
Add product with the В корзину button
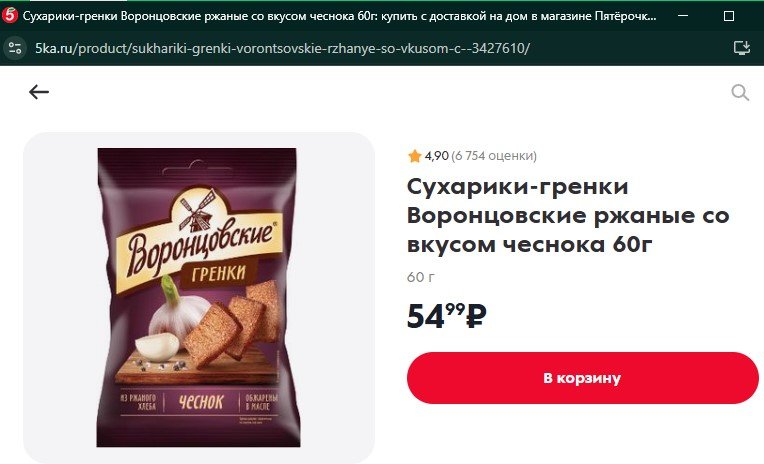(x=582, y=378)
